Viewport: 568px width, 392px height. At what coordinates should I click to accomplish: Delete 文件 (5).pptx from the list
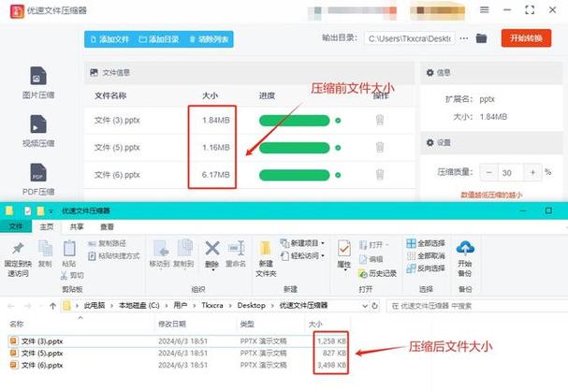point(380,147)
